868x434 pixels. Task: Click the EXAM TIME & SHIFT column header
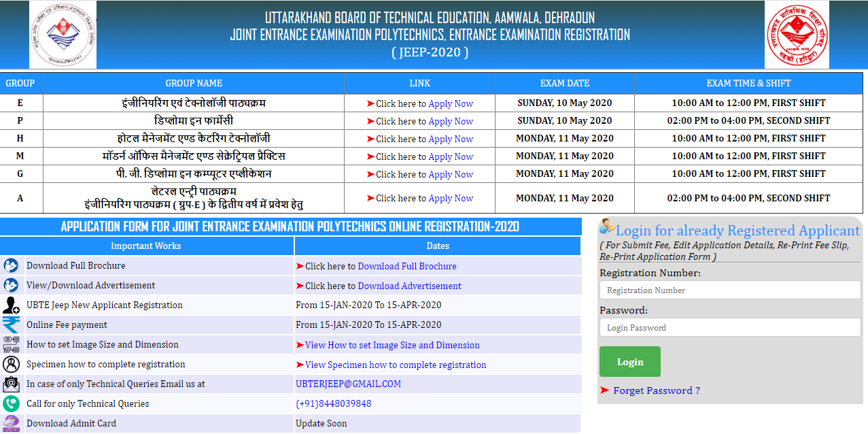coord(748,83)
